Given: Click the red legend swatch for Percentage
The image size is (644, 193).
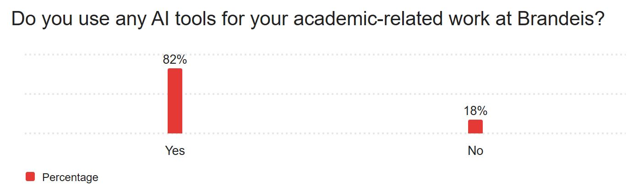Looking at the screenshot, I should tap(30, 177).
